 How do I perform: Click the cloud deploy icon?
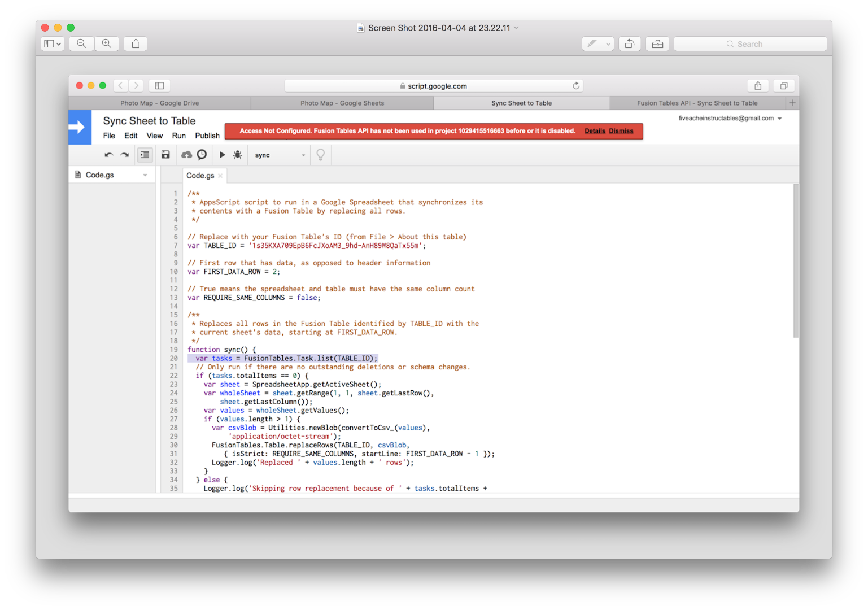click(186, 155)
